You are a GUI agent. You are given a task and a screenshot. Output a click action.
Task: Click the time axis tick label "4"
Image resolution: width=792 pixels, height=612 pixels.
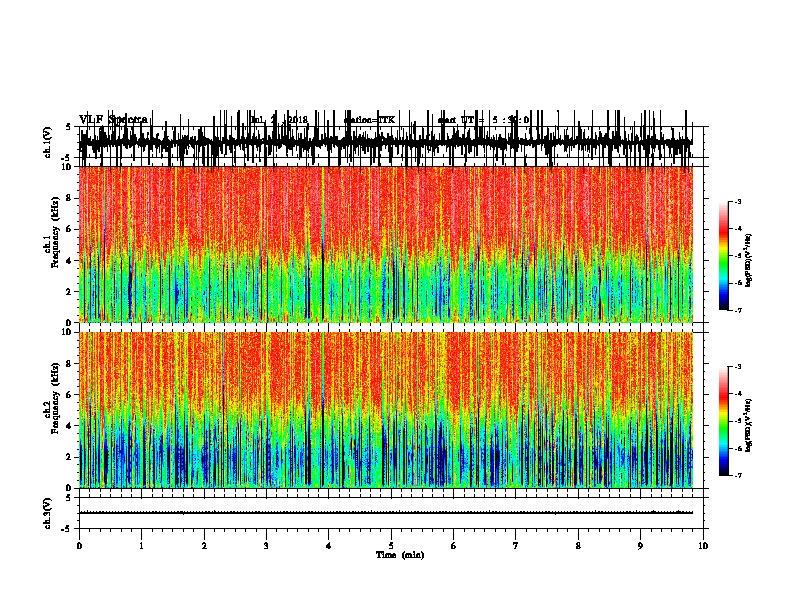[329, 546]
